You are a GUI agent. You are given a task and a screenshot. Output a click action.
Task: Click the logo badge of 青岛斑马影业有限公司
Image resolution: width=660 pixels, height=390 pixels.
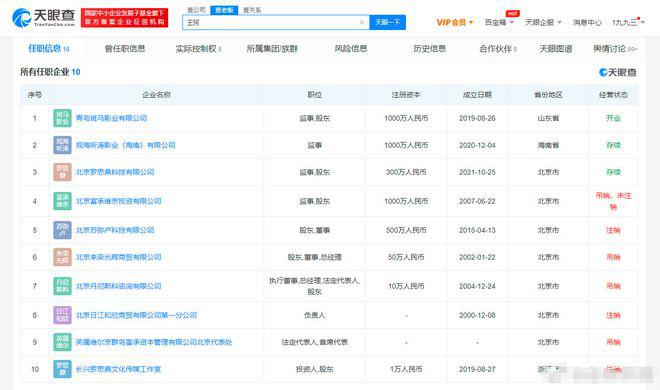[62, 118]
